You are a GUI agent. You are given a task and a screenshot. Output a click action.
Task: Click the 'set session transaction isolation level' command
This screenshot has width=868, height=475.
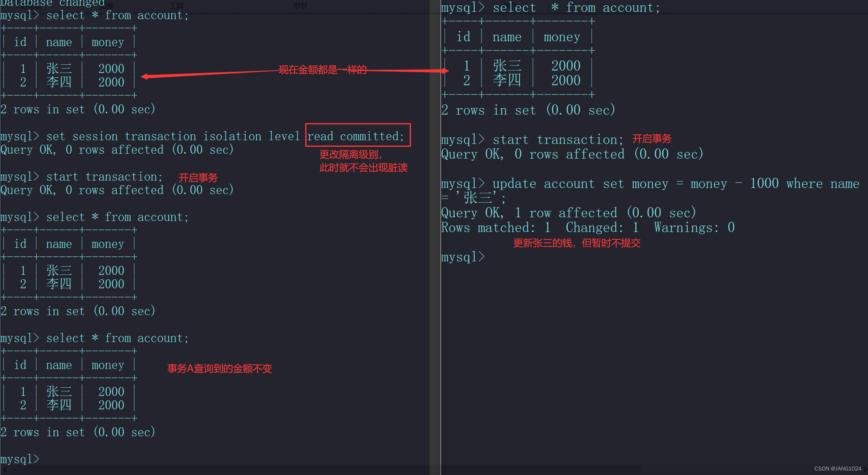(173, 136)
